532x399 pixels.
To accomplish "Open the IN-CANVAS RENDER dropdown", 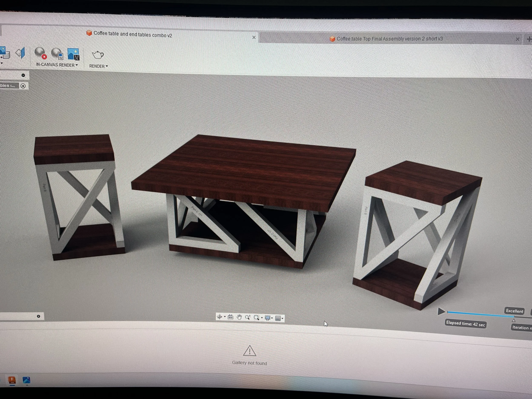I will tap(57, 65).
